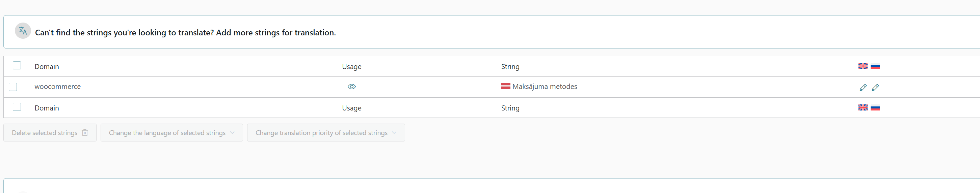Click Add more strings for translation text
Viewport: 980px width, 193px height.
tap(276, 33)
